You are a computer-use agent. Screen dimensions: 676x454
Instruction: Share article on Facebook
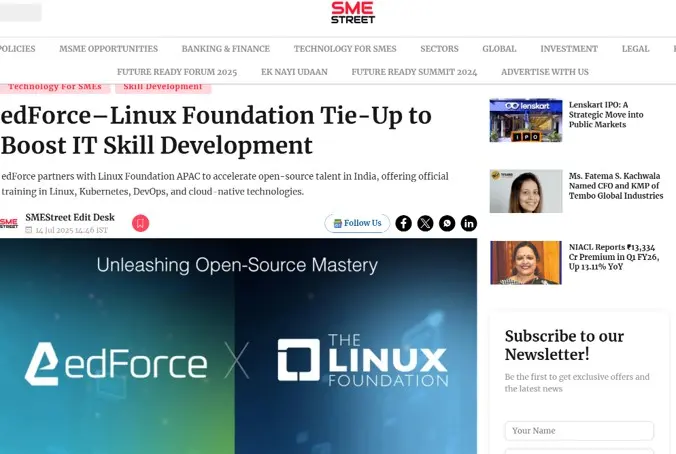pos(404,223)
